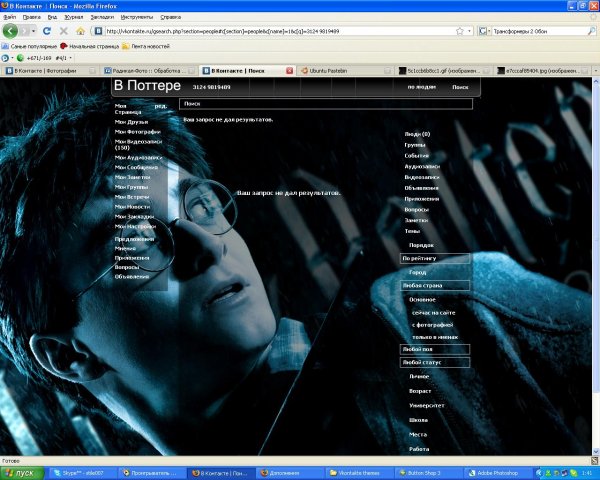
Task: Open the 'Любая страна' country dropdown
Action: [435, 286]
